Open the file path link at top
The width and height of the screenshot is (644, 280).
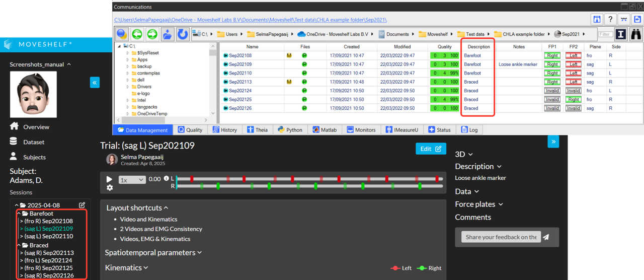pyautogui.click(x=251, y=20)
